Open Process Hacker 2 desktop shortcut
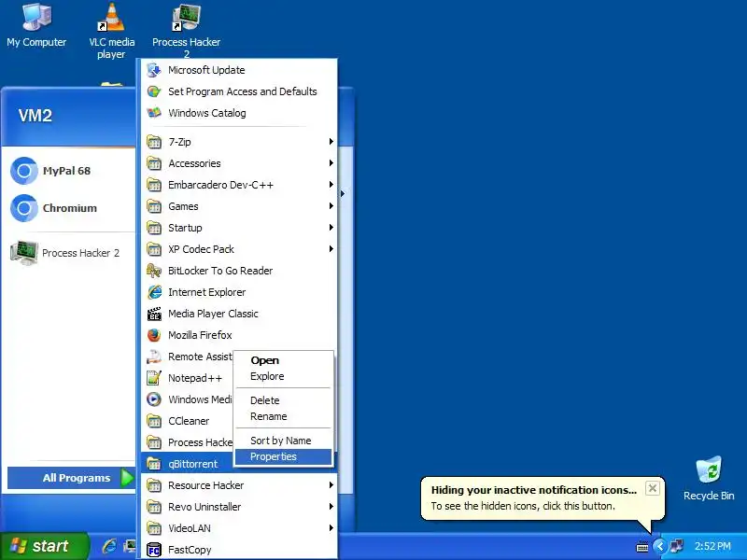Image resolution: width=747 pixels, height=560 pixels. pos(186,31)
